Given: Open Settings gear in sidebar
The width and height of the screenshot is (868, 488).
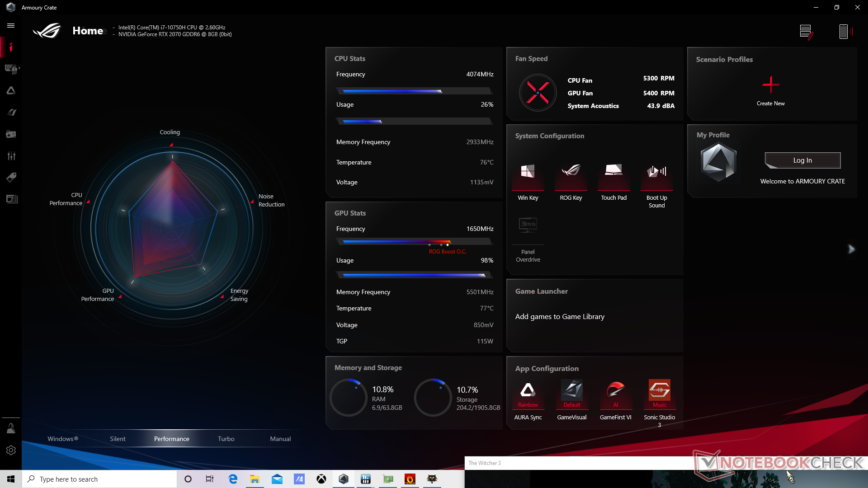Looking at the screenshot, I should point(11,450).
